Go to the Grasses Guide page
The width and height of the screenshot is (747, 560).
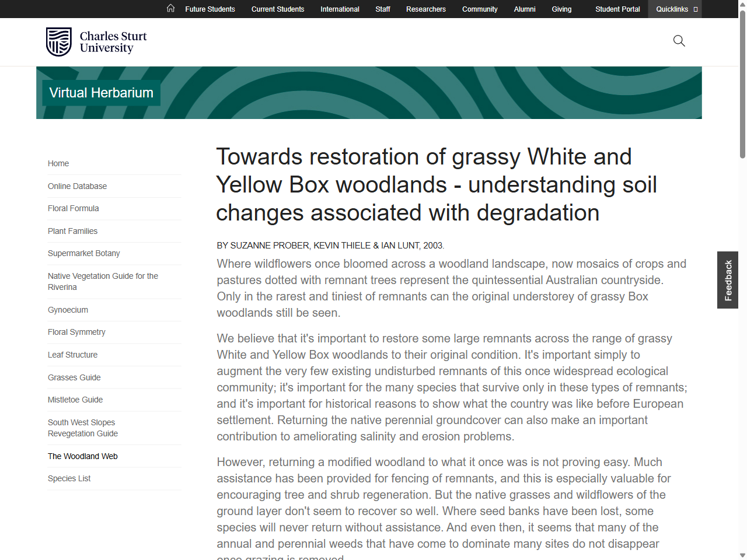click(x=74, y=377)
